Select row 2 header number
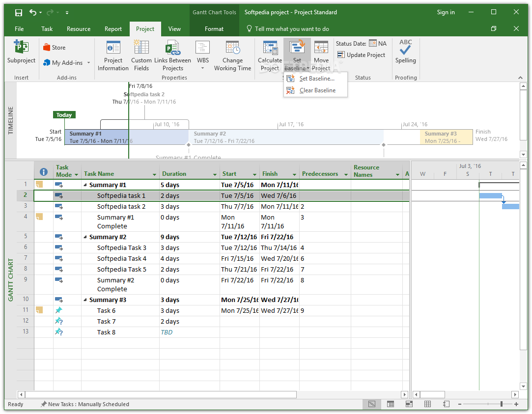 pyautogui.click(x=26, y=195)
